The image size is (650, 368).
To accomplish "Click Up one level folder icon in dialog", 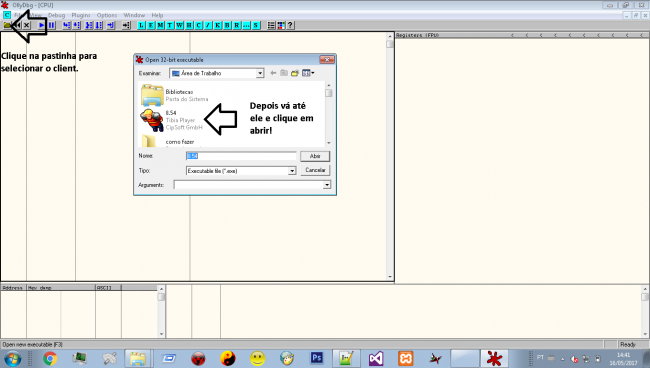I will coord(284,73).
